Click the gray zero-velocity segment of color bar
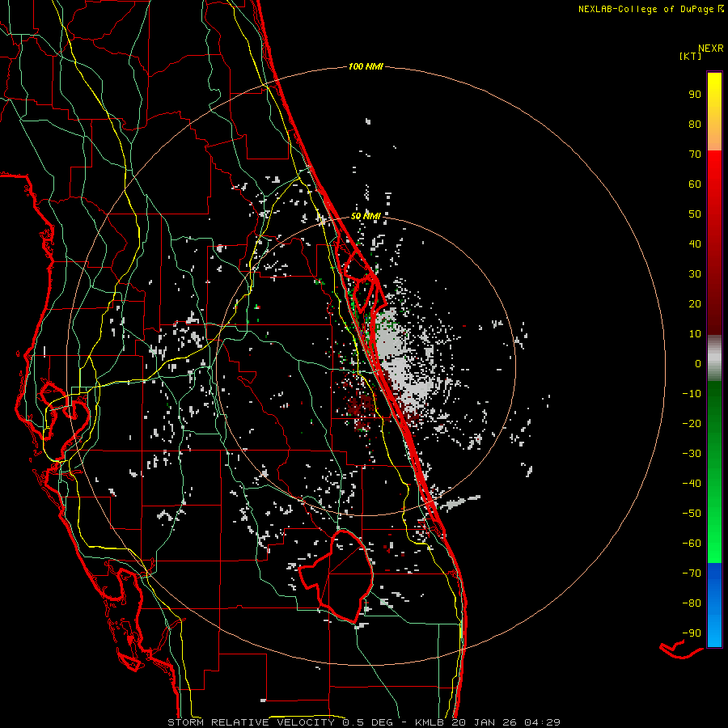Viewport: 728px width, 728px height. click(714, 358)
